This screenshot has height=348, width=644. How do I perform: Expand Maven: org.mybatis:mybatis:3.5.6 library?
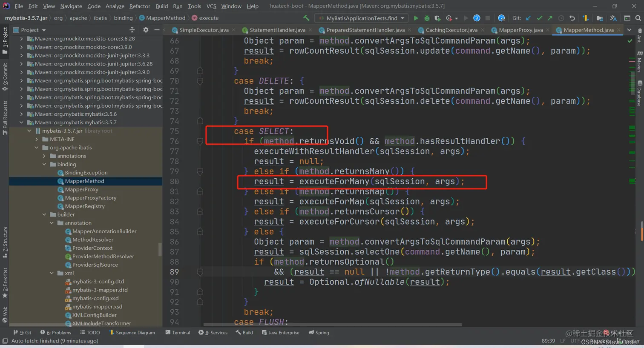point(22,114)
